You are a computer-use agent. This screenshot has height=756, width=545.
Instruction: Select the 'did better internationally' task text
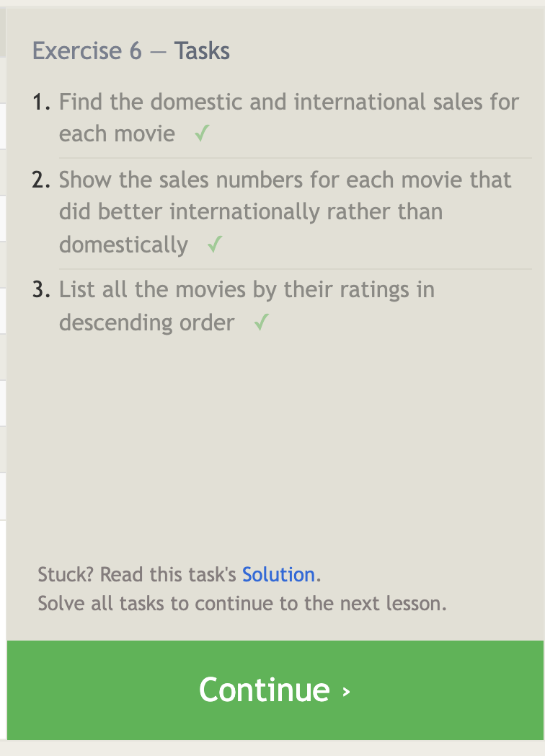coord(251,212)
